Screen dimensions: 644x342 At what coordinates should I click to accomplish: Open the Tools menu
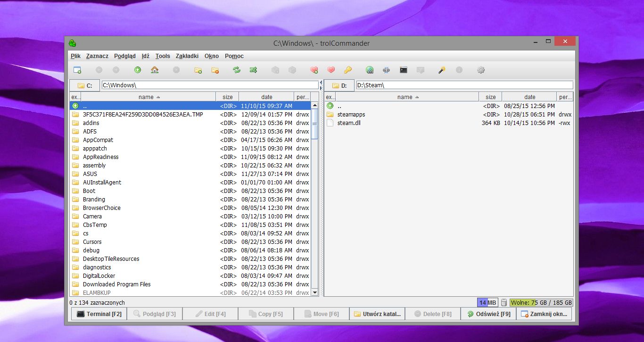[163, 56]
